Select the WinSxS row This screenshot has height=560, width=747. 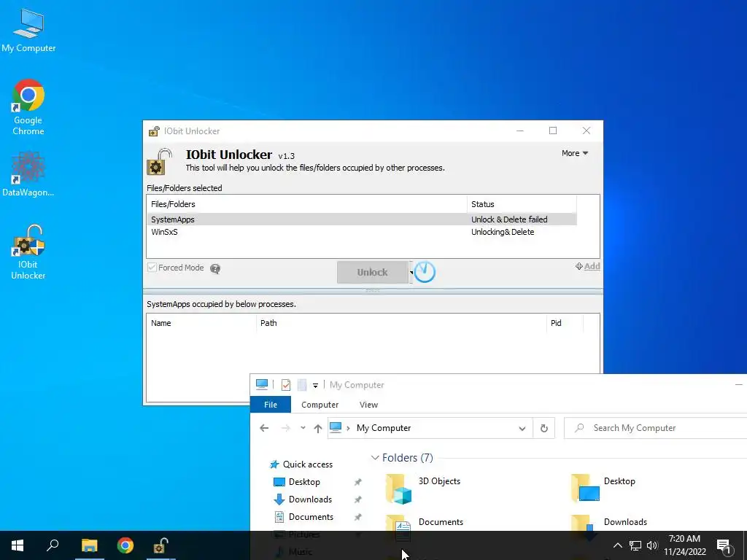362,232
